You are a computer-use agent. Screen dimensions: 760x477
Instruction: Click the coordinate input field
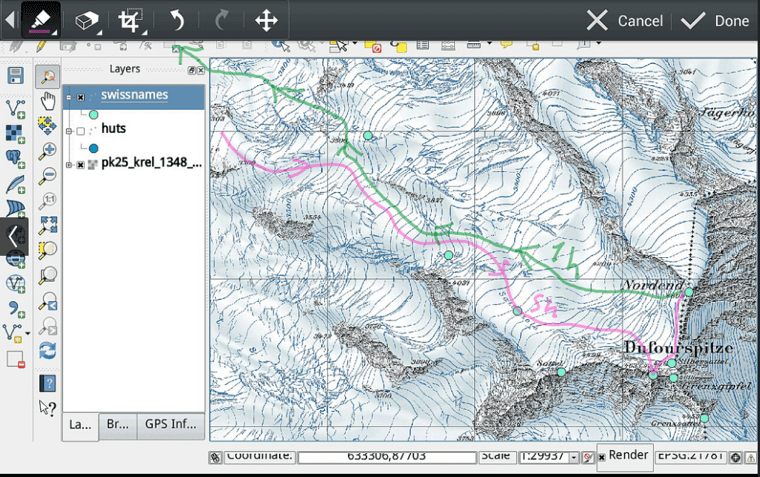pyautogui.click(x=384, y=457)
